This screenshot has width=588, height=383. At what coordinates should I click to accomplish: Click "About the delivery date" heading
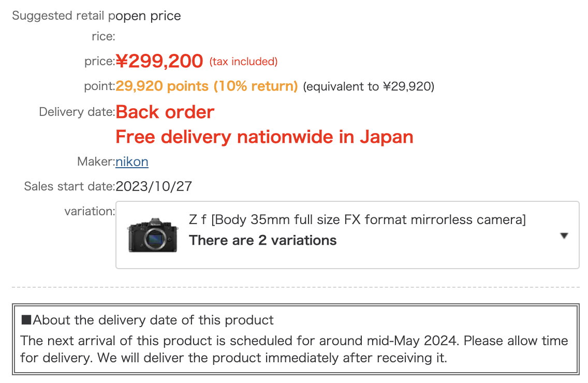[x=153, y=320]
